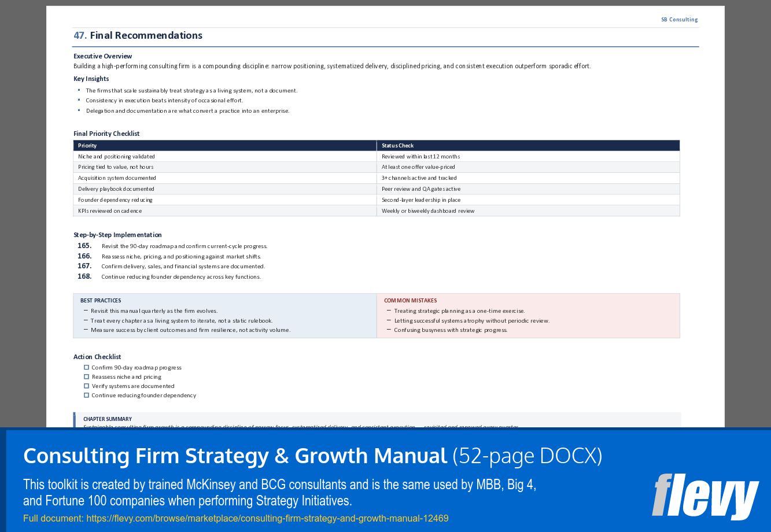Click the 'Final Priority Checklist' heading
Screen dimensions: 771x532
(106, 134)
